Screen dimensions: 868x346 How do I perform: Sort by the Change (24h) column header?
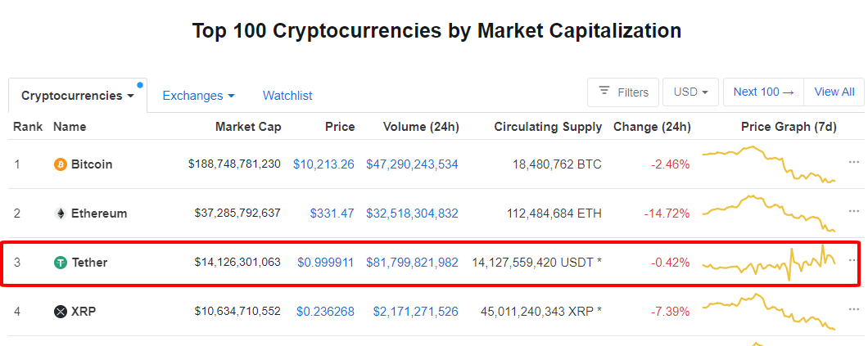click(652, 127)
